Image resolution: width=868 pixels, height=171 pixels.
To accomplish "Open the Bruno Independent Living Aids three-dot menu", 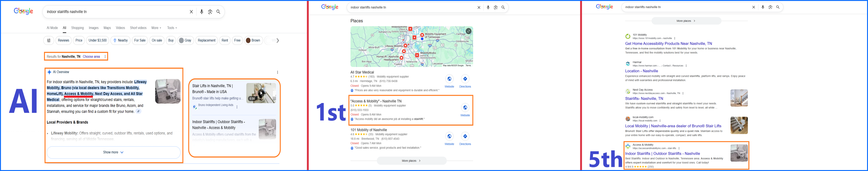I will click(x=237, y=107).
